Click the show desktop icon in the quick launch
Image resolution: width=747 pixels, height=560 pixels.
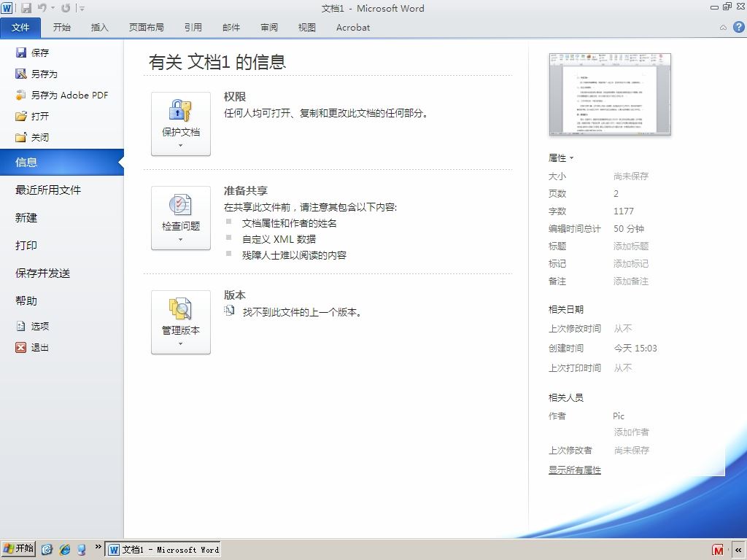pos(82,550)
